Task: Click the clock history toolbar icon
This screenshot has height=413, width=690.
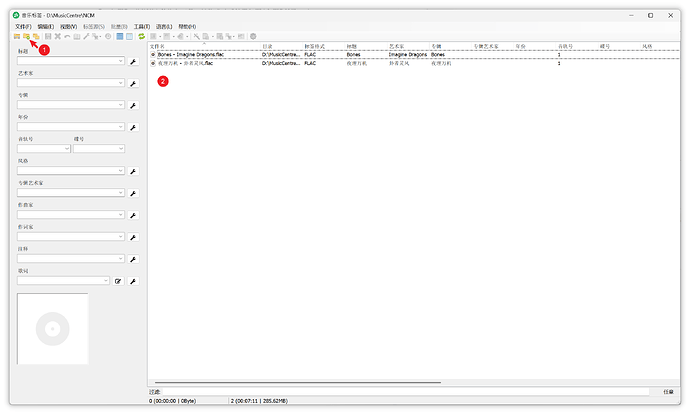Action: [x=108, y=37]
